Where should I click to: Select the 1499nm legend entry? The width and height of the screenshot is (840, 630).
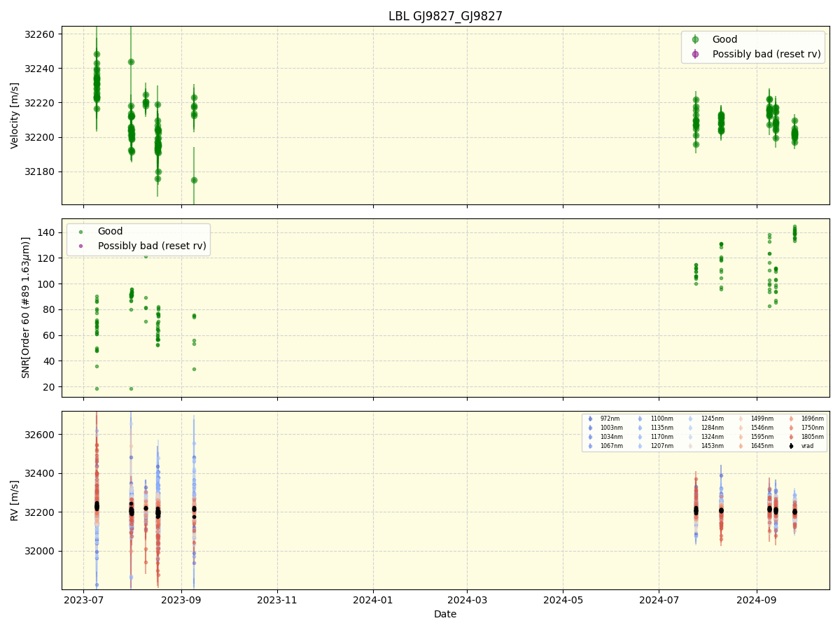click(x=762, y=419)
